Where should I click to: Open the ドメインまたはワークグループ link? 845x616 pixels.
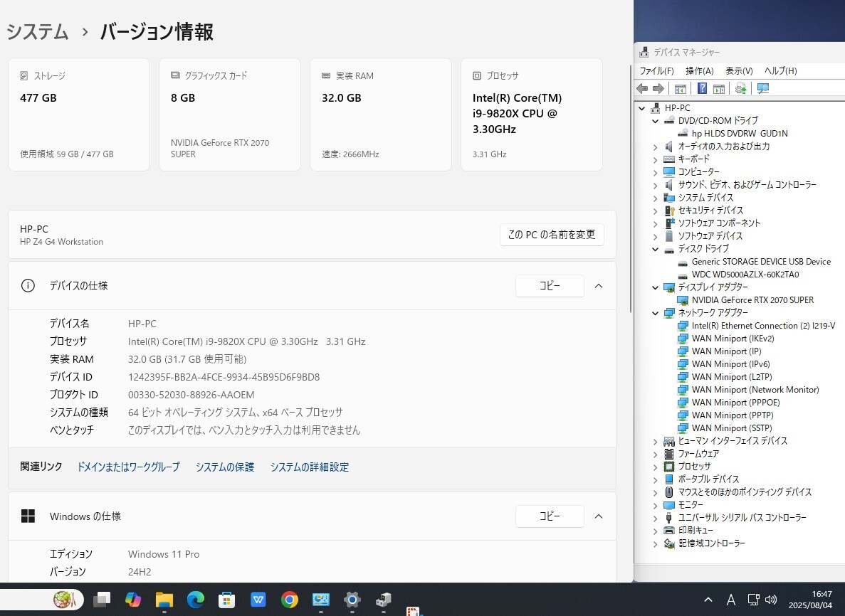click(x=128, y=467)
